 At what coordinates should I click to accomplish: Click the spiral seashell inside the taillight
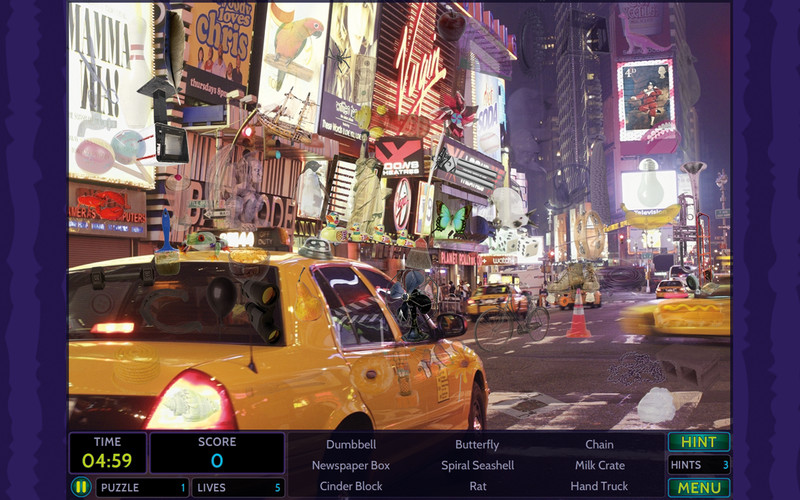(x=192, y=403)
